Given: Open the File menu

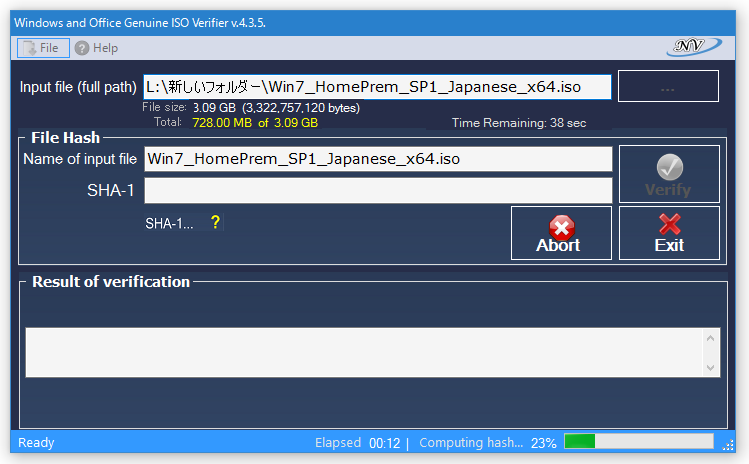Looking at the screenshot, I should click(43, 48).
